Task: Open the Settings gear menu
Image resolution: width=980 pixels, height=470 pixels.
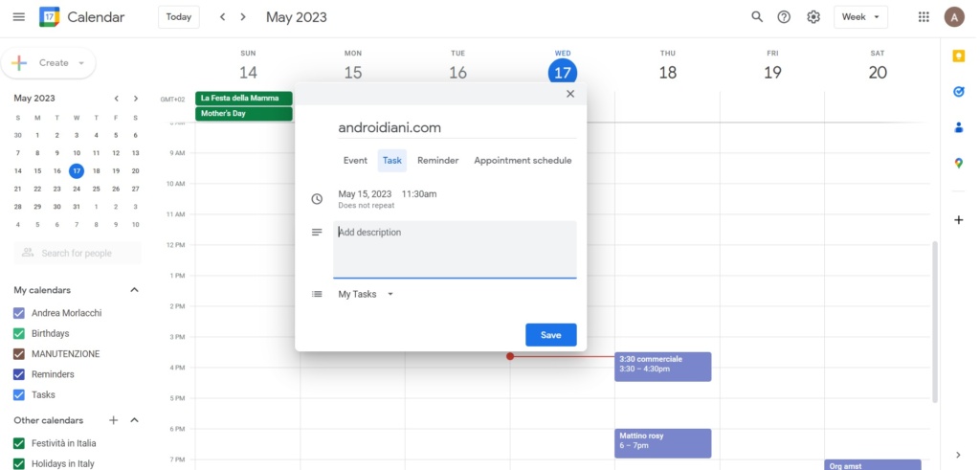Action: pyautogui.click(x=813, y=17)
